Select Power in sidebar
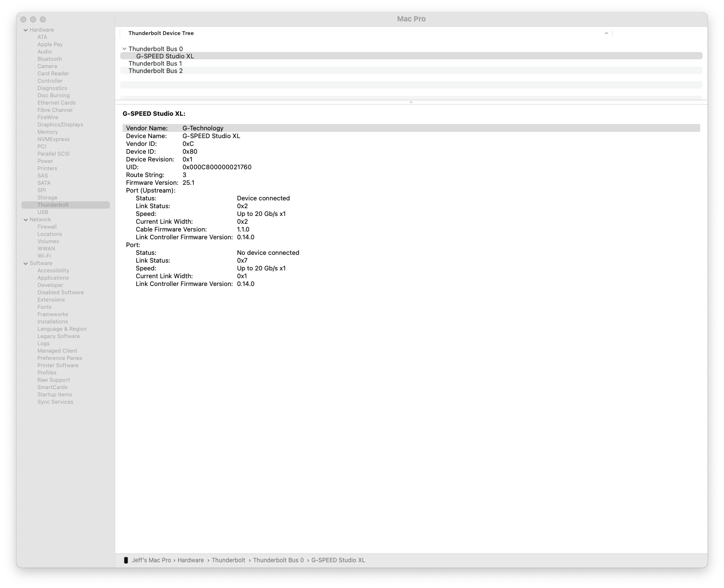The image size is (724, 588). point(45,161)
